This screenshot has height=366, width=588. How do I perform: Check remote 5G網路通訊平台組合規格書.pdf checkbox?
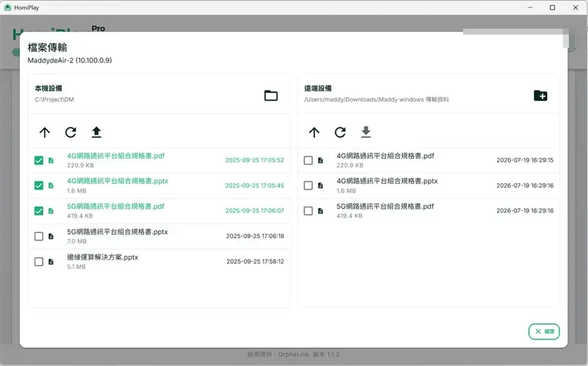pyautogui.click(x=308, y=211)
